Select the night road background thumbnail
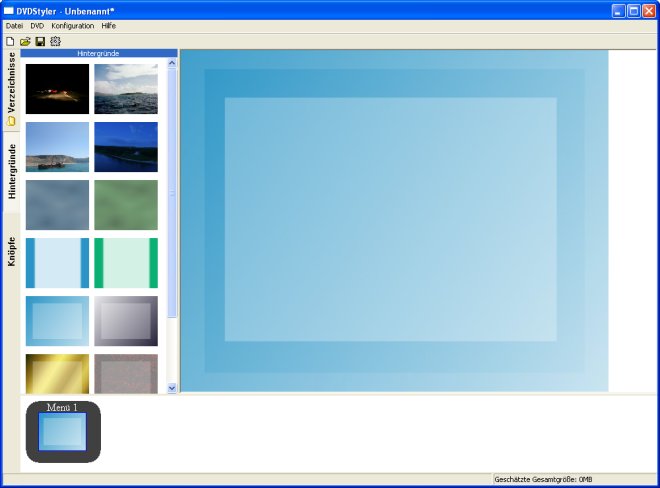The image size is (660, 488). pyautogui.click(x=57, y=89)
